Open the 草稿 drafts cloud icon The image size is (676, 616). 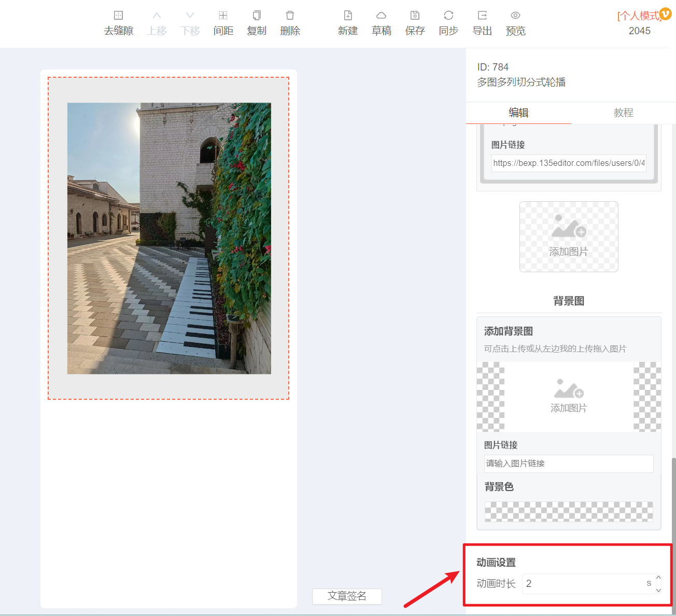pos(381,16)
